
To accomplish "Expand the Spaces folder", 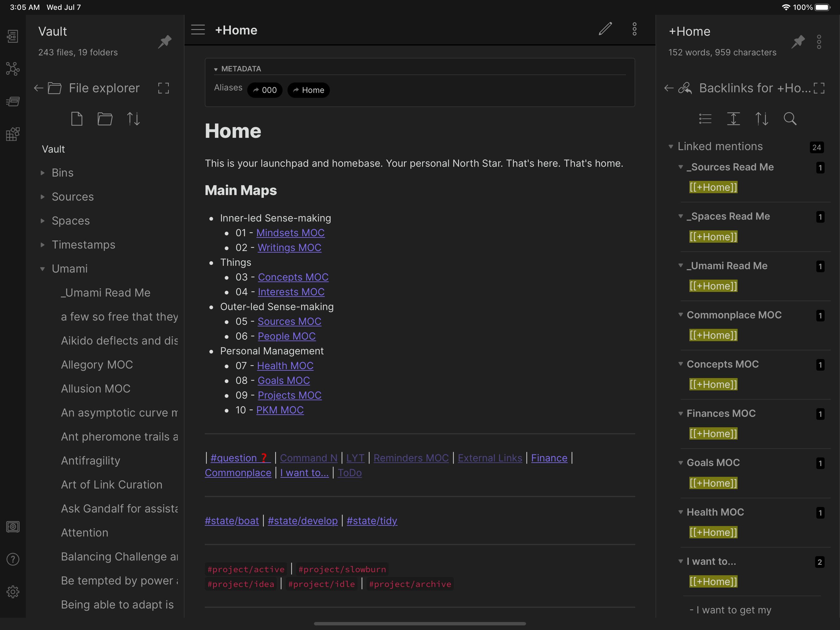I will pyautogui.click(x=42, y=221).
